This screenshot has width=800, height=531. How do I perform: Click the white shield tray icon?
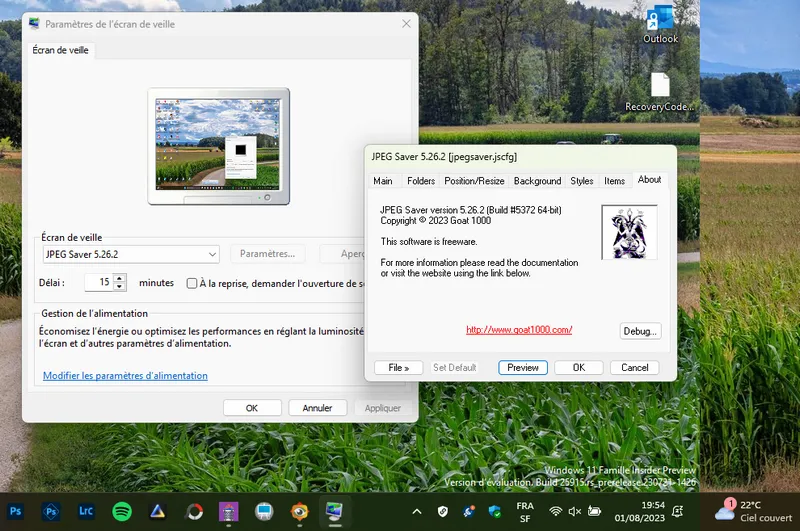click(x=443, y=511)
